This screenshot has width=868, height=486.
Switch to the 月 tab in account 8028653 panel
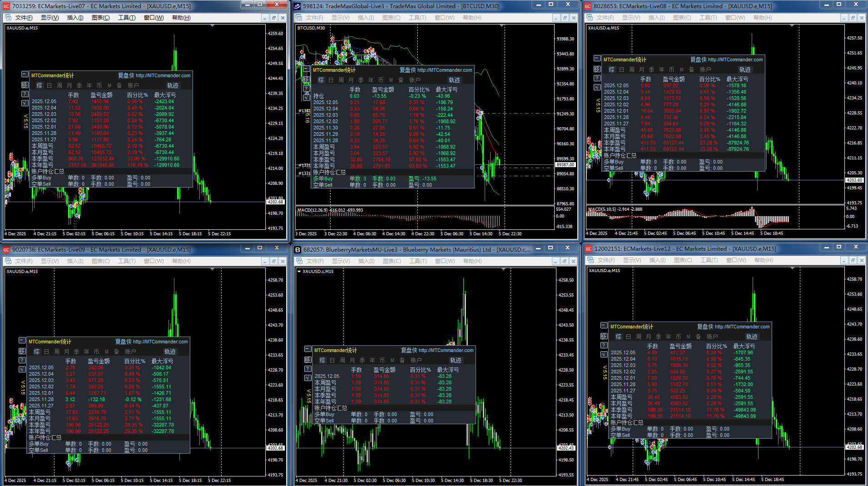pyautogui.click(x=642, y=69)
